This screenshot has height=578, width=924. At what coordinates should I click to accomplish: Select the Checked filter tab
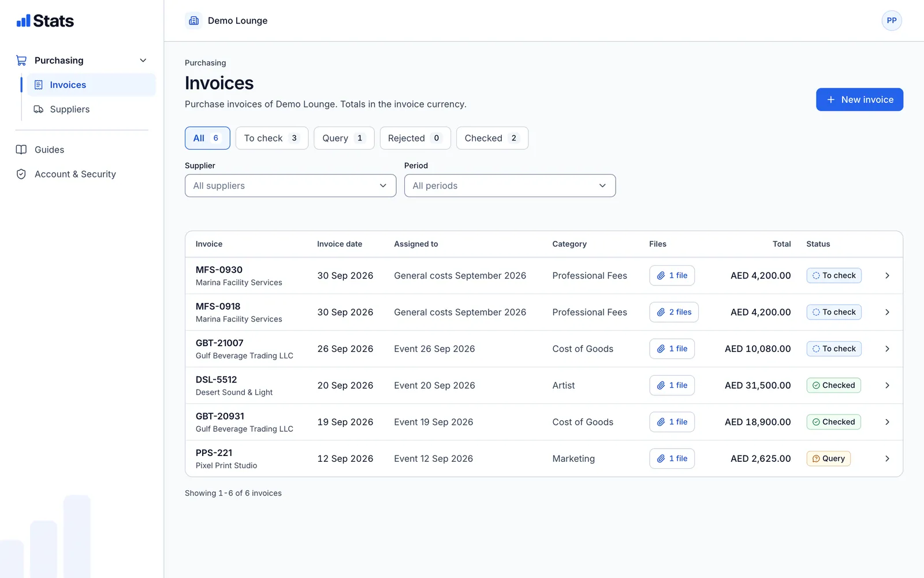pyautogui.click(x=492, y=138)
